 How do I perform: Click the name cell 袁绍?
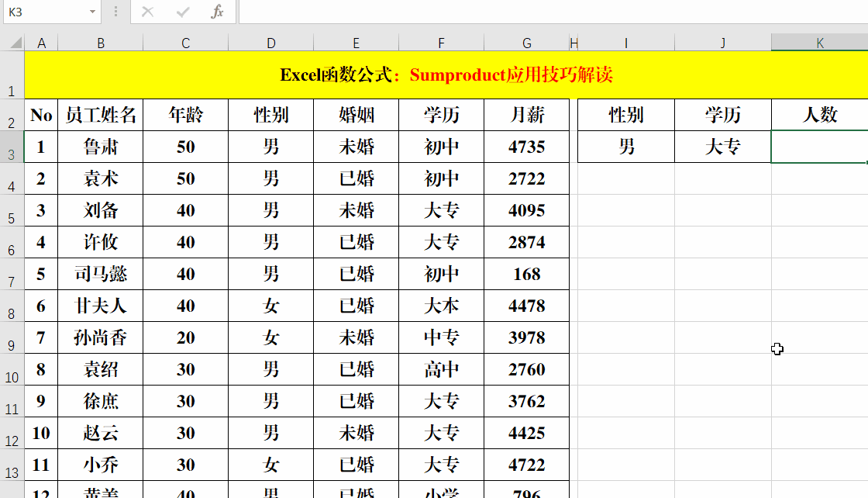pos(101,369)
